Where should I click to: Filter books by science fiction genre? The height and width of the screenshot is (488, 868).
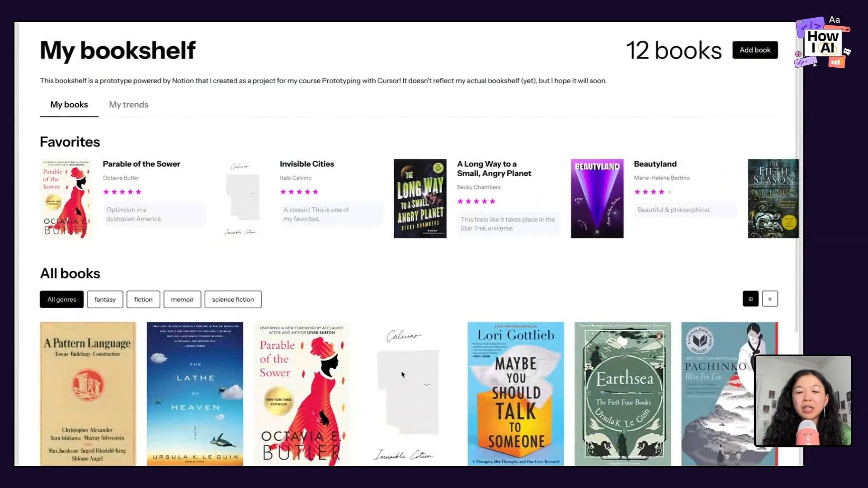pyautogui.click(x=233, y=299)
